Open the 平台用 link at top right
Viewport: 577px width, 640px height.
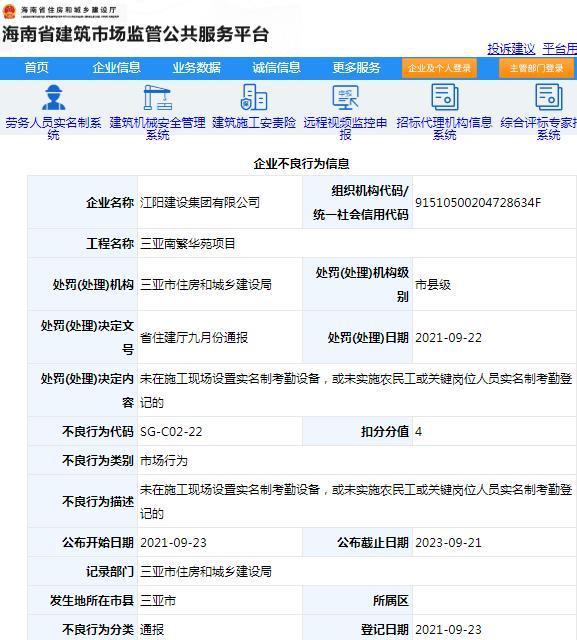559,49
